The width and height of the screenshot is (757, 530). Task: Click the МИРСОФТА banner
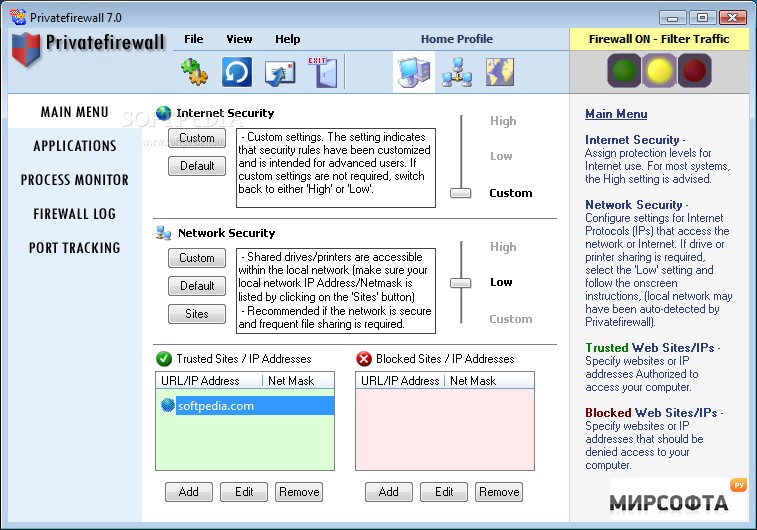(679, 499)
